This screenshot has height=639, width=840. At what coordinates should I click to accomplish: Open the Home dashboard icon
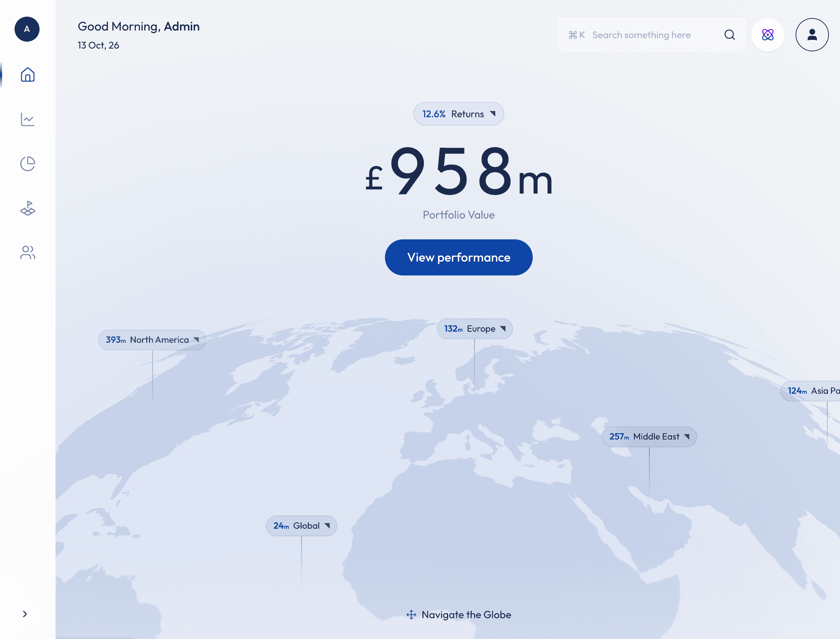(x=27, y=75)
